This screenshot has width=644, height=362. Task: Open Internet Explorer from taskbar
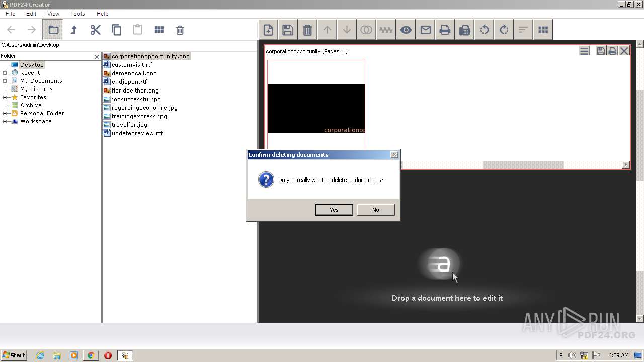[x=40, y=355]
